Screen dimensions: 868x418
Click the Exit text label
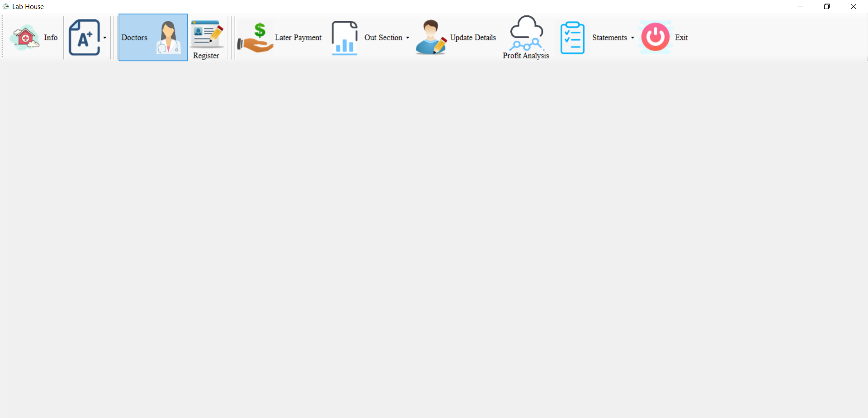pos(681,38)
